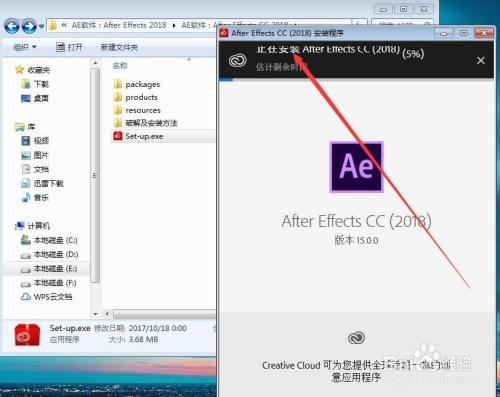This screenshot has width=500, height=397.
Task: Select the products folder
Action: (136, 97)
